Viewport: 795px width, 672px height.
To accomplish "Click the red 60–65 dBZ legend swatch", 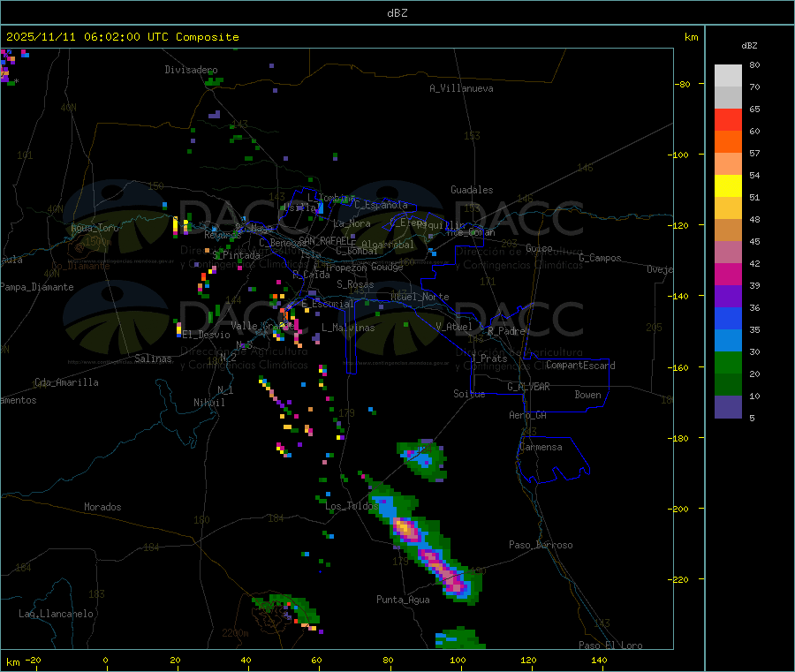I will tap(728, 119).
